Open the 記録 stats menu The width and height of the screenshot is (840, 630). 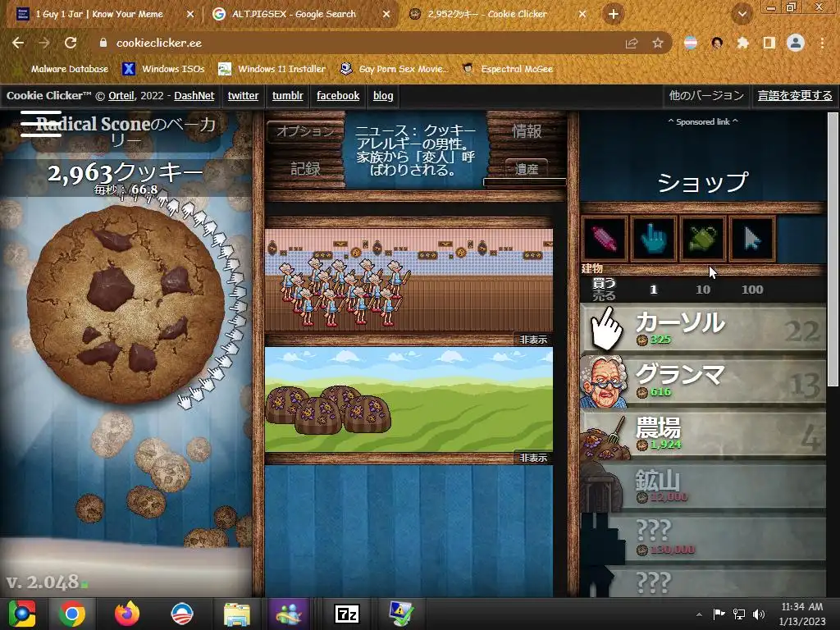[x=305, y=169]
